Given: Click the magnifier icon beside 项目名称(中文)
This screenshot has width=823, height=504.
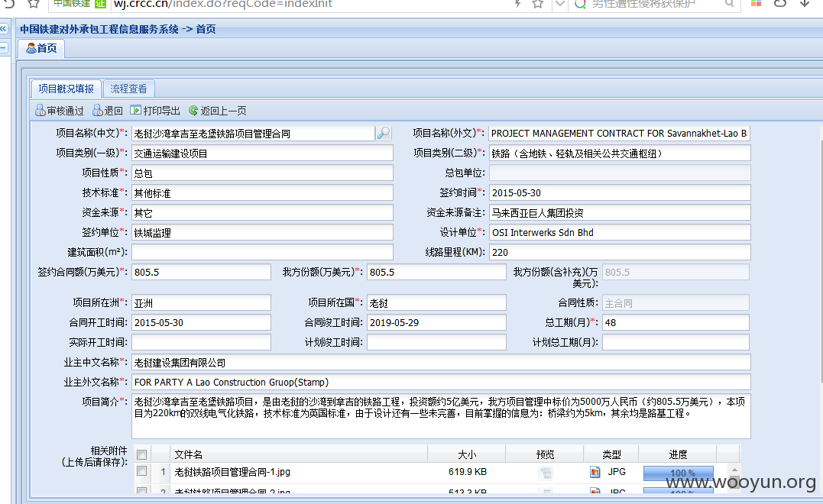Looking at the screenshot, I should pyautogui.click(x=384, y=133).
